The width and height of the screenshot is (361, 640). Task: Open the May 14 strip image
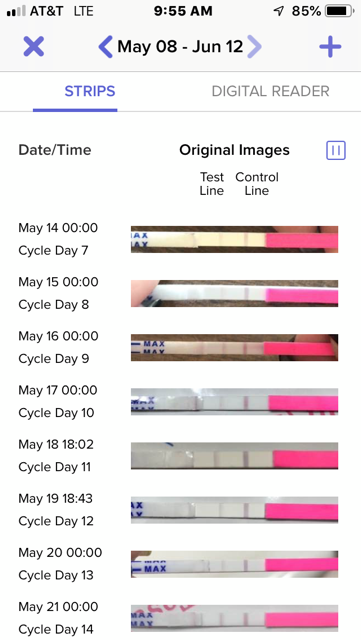tap(234, 239)
